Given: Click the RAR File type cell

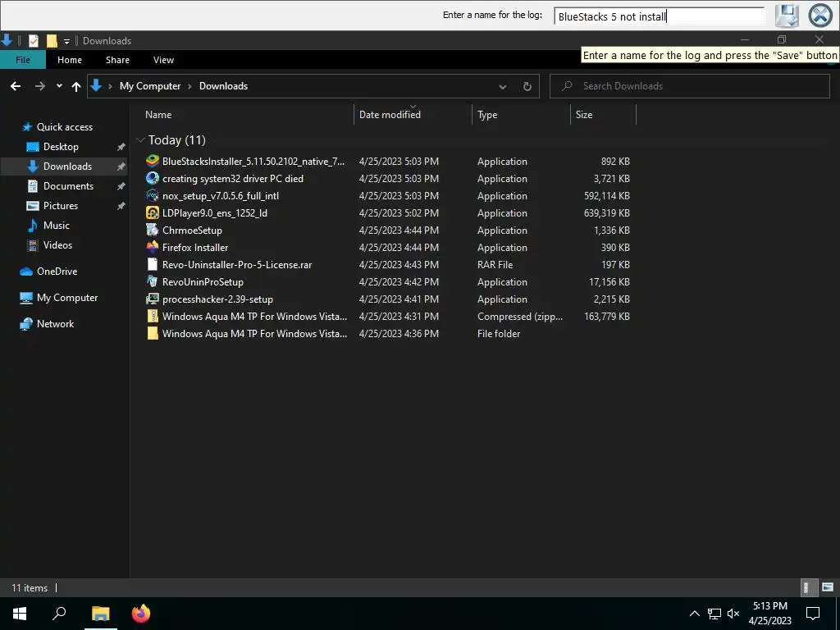Looking at the screenshot, I should [x=495, y=265].
